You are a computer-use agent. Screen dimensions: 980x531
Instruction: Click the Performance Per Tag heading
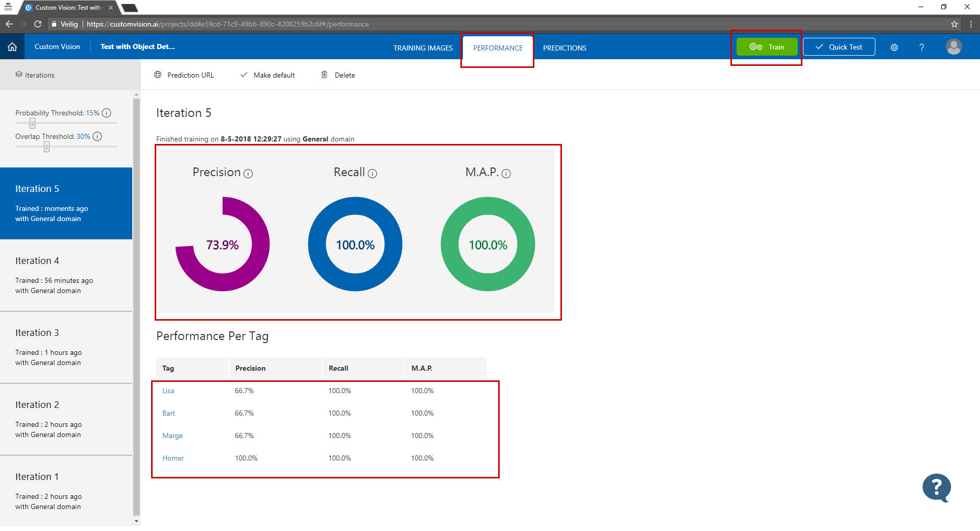point(212,336)
